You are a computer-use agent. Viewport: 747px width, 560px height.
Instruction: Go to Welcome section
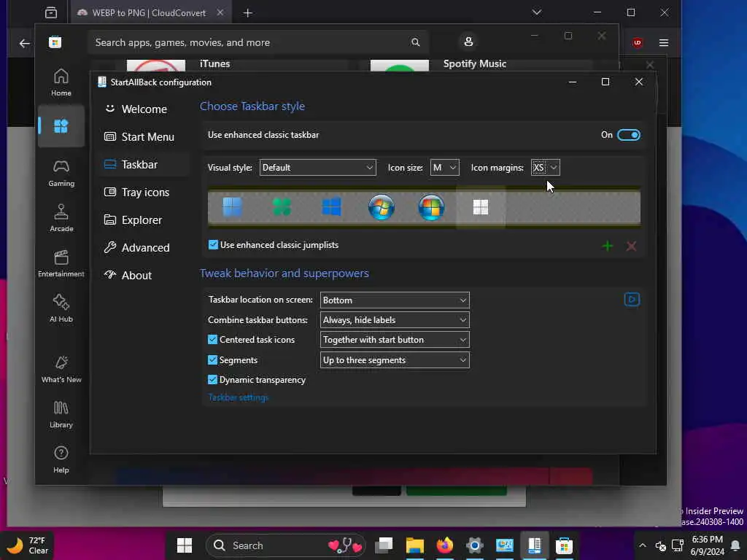pyautogui.click(x=144, y=109)
